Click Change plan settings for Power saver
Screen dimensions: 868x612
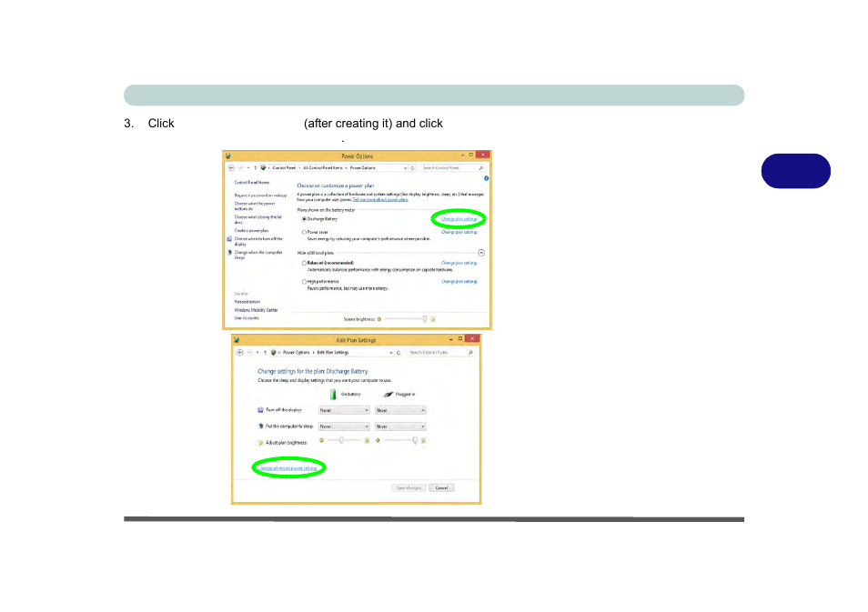(x=459, y=233)
